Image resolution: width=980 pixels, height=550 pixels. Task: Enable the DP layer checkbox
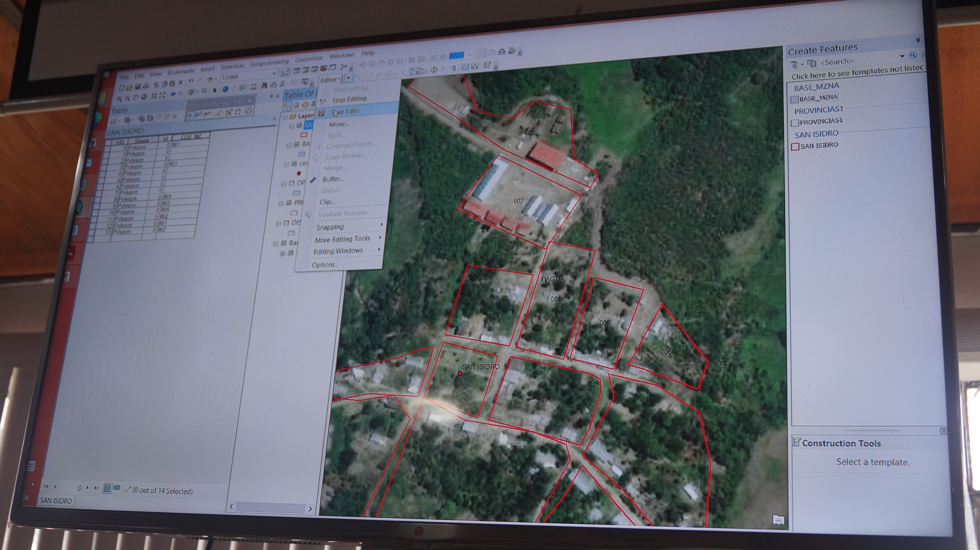click(291, 183)
